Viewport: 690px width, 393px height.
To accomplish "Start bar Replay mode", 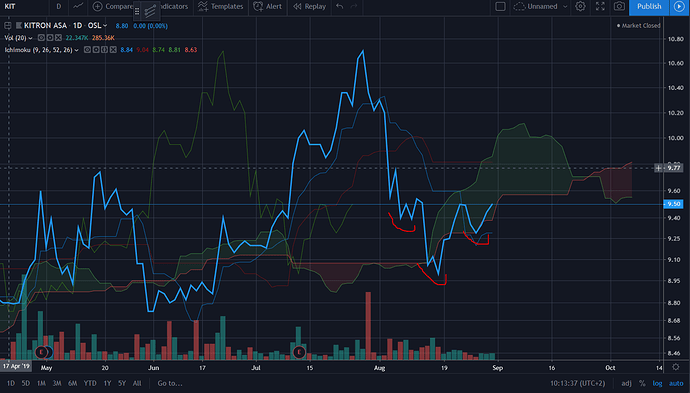I will pyautogui.click(x=310, y=7).
